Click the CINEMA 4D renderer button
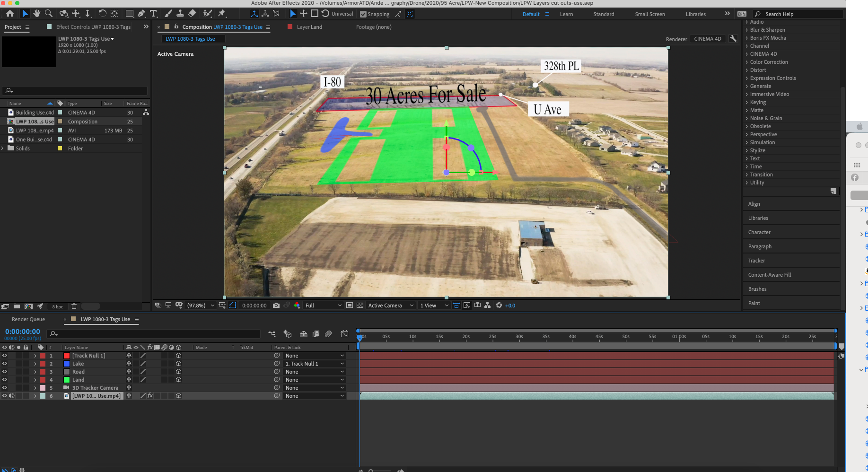The width and height of the screenshot is (868, 472). click(x=708, y=39)
